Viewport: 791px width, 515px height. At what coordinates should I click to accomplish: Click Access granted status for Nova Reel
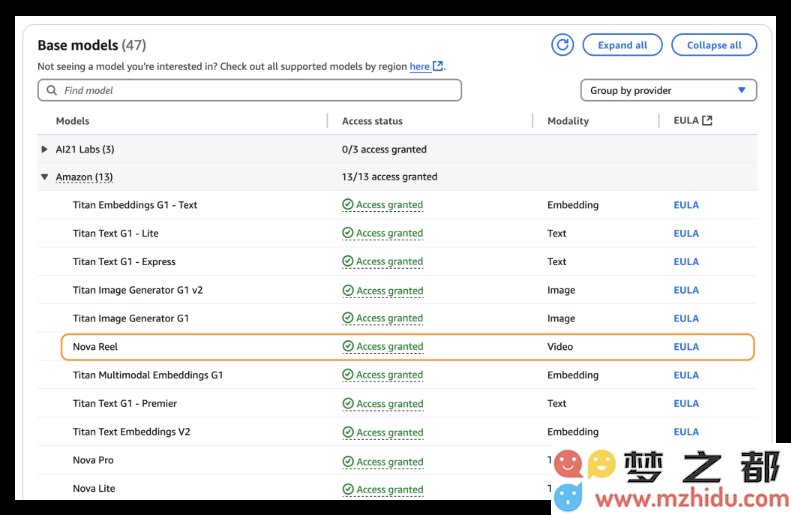[x=383, y=347]
